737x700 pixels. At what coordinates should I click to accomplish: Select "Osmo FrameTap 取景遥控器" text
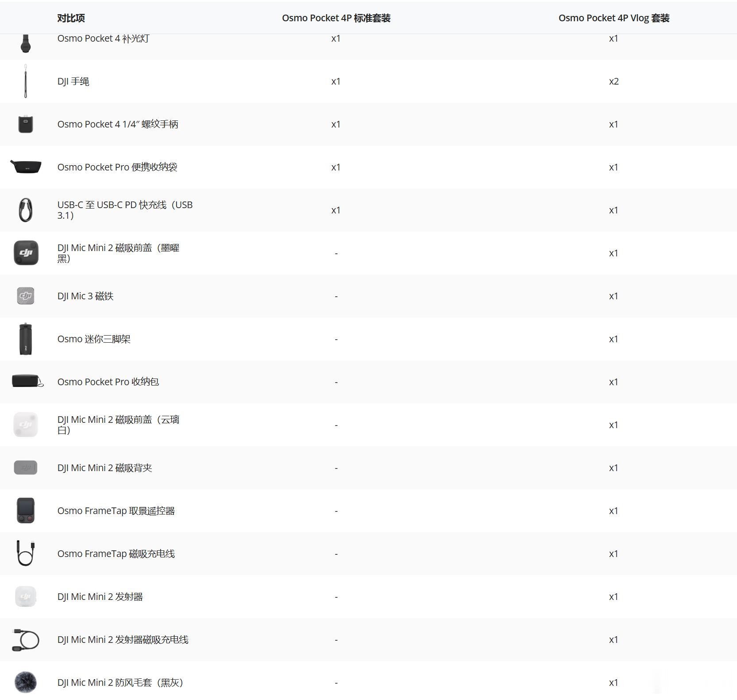point(116,511)
